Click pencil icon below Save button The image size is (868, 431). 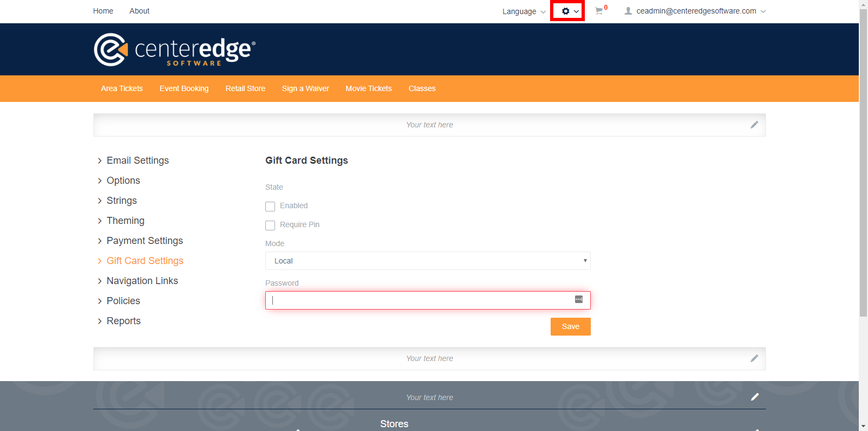[754, 358]
